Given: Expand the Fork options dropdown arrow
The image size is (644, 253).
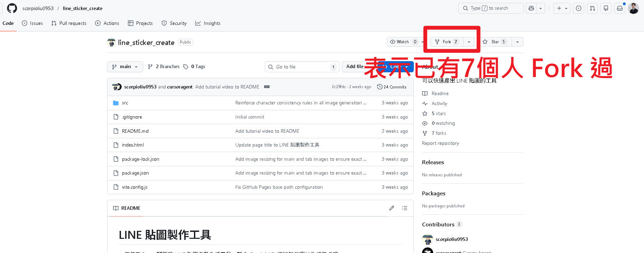Looking at the screenshot, I should click(x=469, y=42).
